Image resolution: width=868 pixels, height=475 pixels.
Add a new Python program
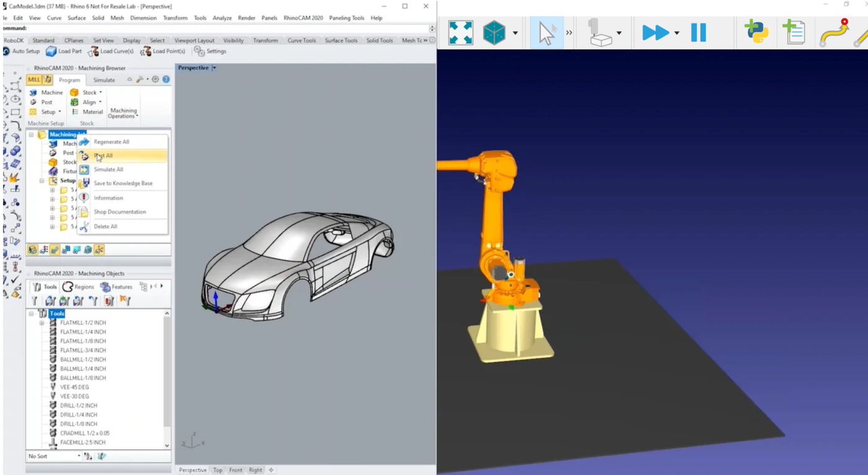pos(756,32)
